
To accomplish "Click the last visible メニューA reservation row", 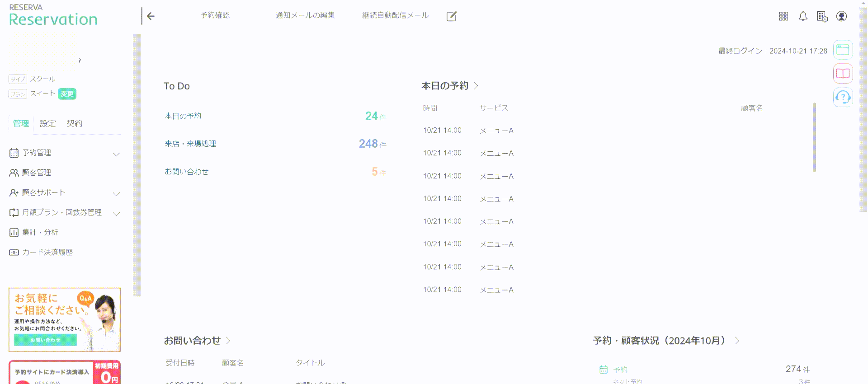I will point(468,290).
